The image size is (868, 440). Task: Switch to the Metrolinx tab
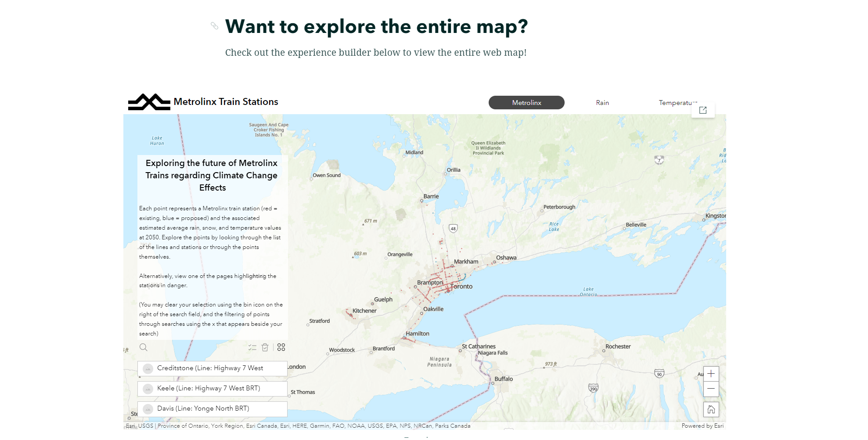[526, 103]
